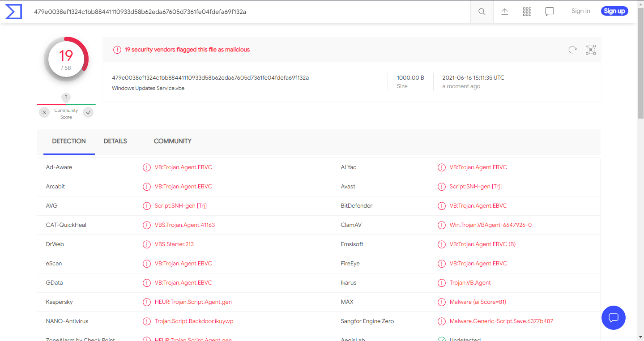The height and width of the screenshot is (341, 644).
Task: Click the community score question mark
Action: (66, 98)
